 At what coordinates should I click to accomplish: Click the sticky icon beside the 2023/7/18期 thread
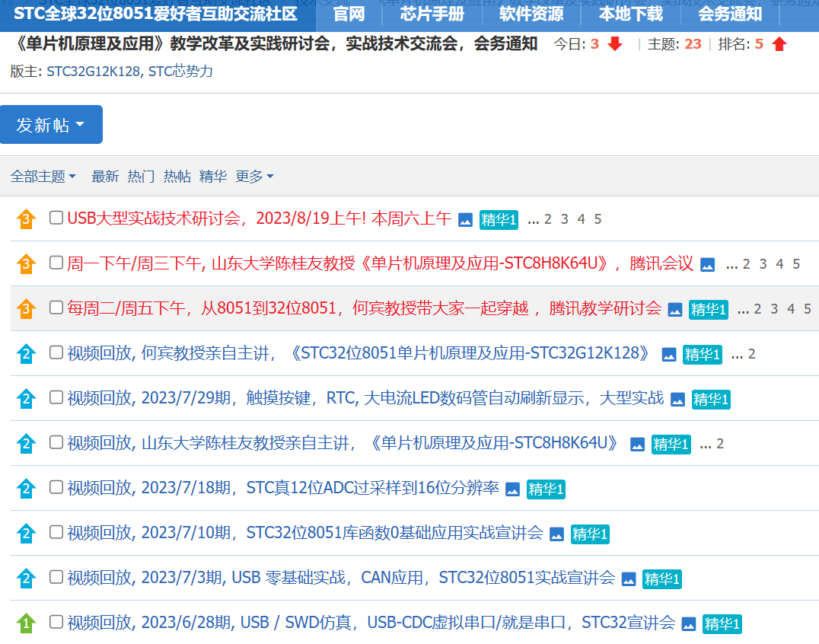[26, 489]
